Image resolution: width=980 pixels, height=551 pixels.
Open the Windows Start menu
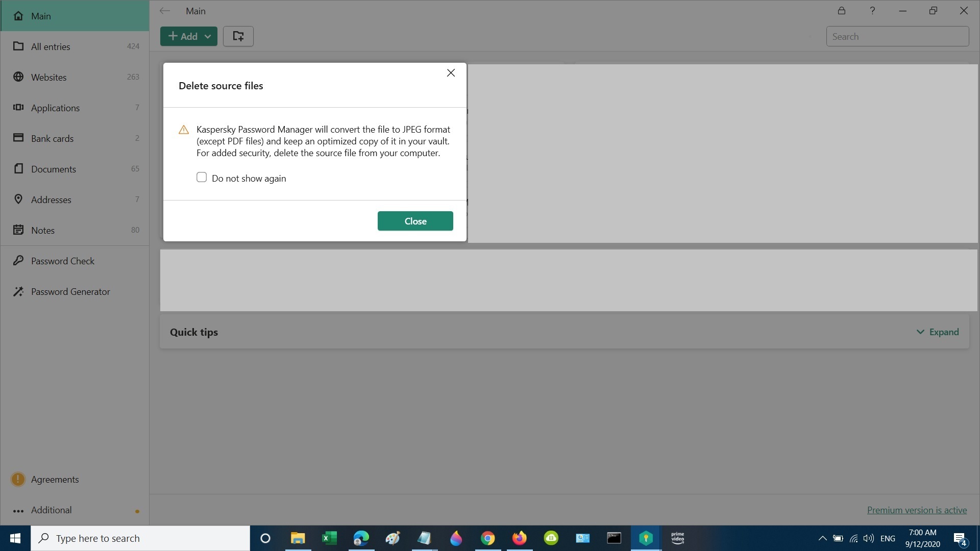15,538
